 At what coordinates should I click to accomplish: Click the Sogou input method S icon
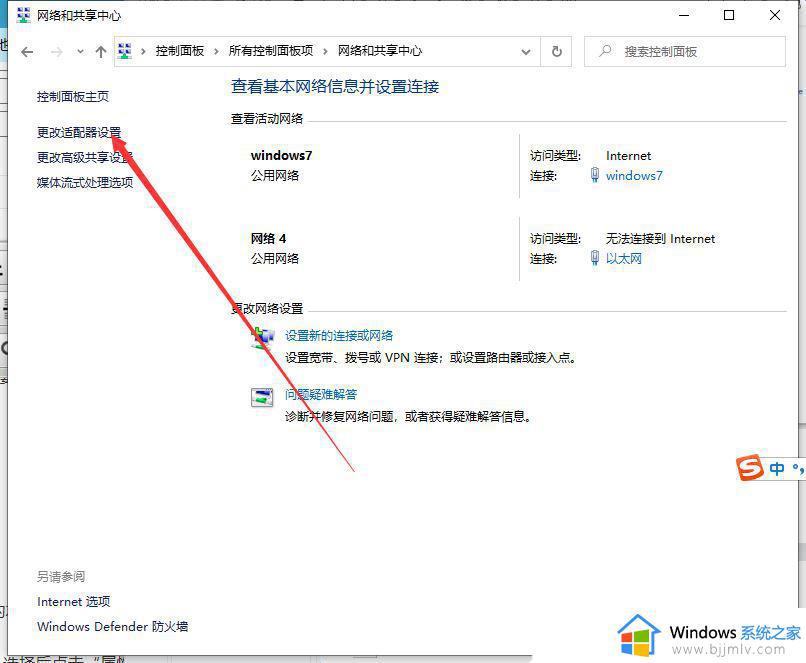(750, 468)
